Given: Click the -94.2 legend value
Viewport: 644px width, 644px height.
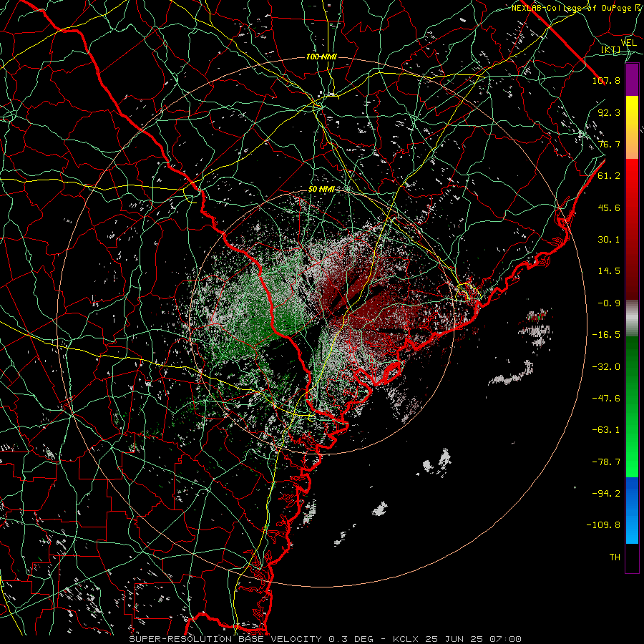Looking at the screenshot, I should click(x=606, y=494).
